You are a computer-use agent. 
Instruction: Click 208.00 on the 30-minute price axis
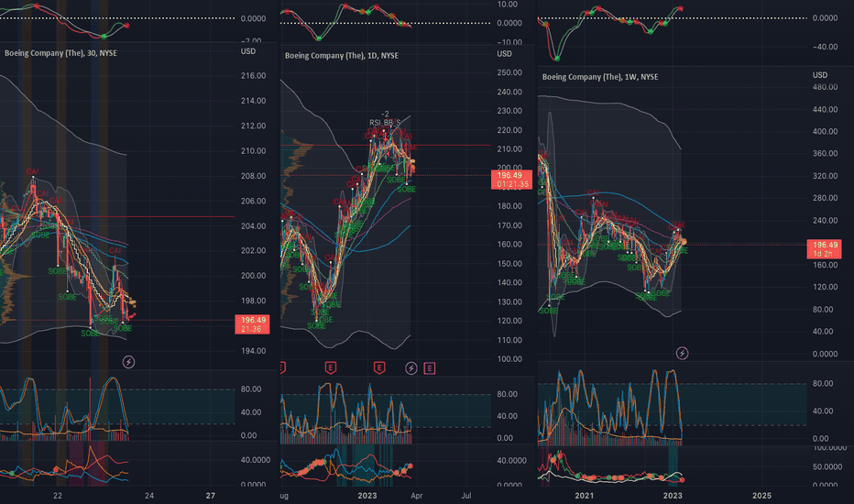pyautogui.click(x=253, y=176)
